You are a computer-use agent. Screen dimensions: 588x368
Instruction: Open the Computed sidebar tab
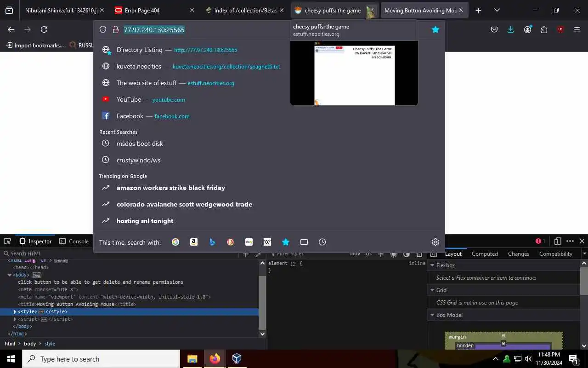485,254
